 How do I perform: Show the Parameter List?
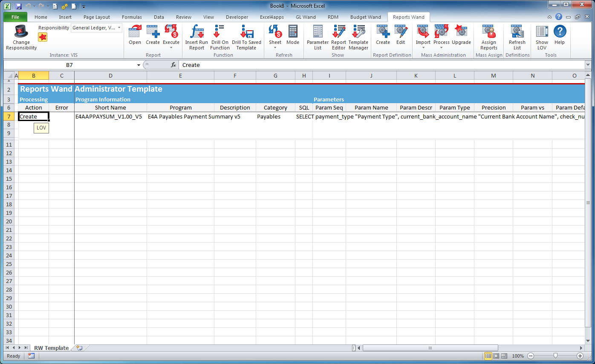point(318,38)
